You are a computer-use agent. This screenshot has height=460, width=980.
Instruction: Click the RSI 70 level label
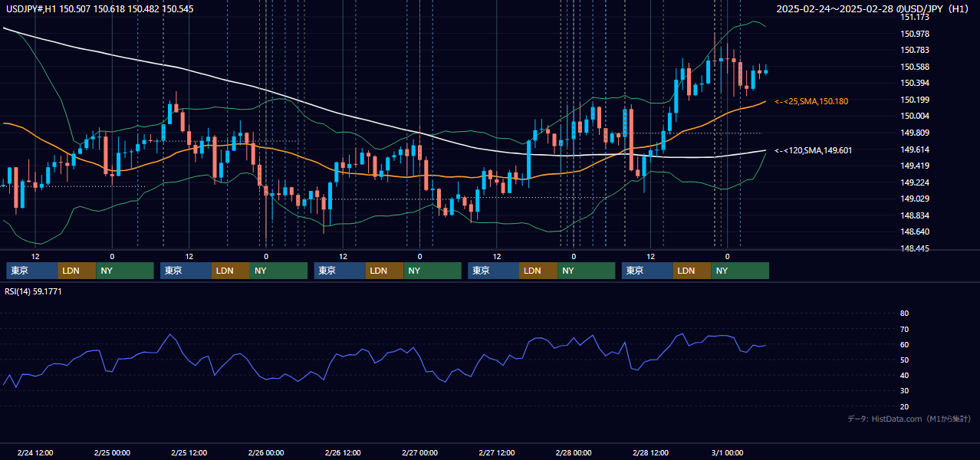(904, 329)
